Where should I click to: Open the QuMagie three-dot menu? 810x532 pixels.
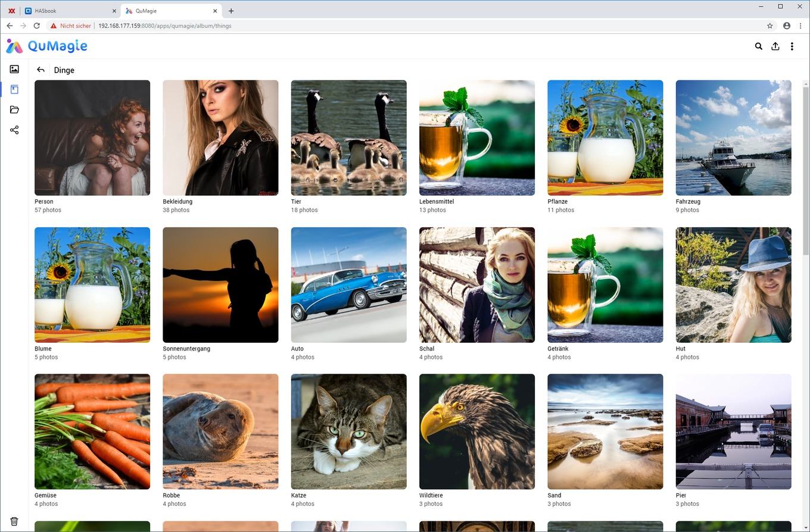pyautogui.click(x=792, y=46)
